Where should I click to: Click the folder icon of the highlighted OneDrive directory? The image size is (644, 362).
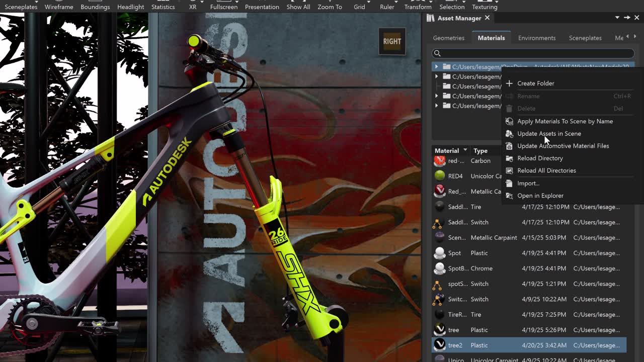pos(446,67)
